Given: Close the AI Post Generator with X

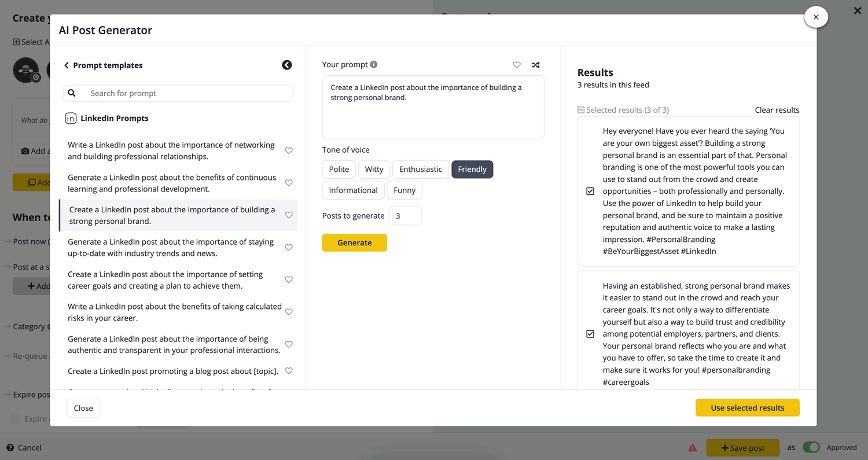Looking at the screenshot, I should 816,17.
